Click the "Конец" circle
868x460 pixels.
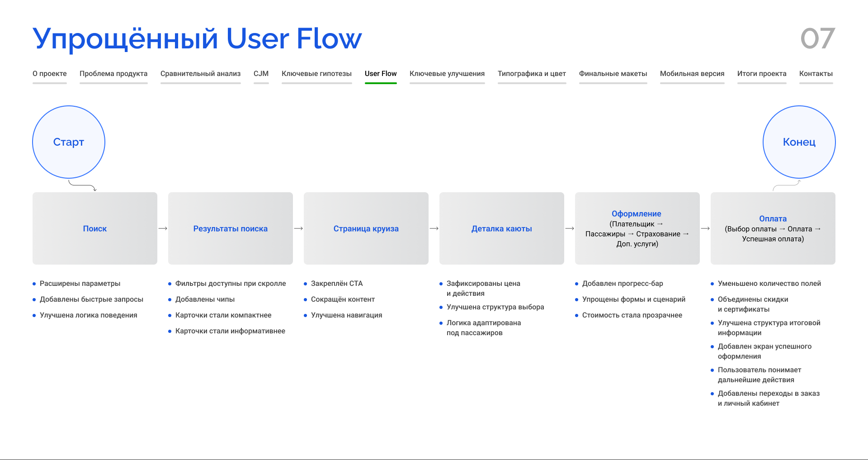(x=799, y=142)
